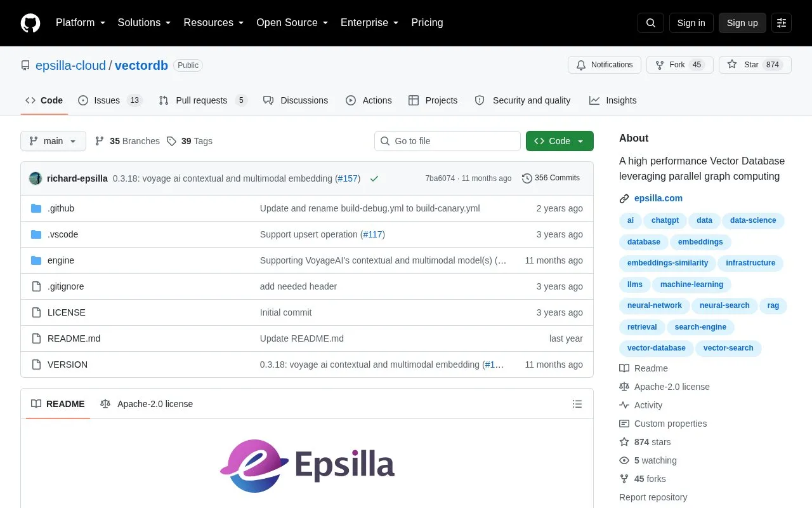Open 35 Branches link
The width and height of the screenshot is (812, 508).
(128, 141)
